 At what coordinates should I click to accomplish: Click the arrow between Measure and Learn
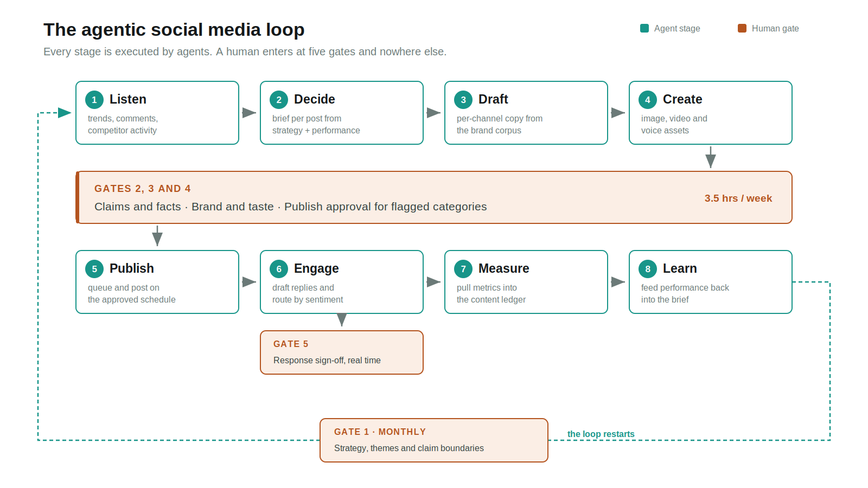pyautogui.click(x=618, y=282)
